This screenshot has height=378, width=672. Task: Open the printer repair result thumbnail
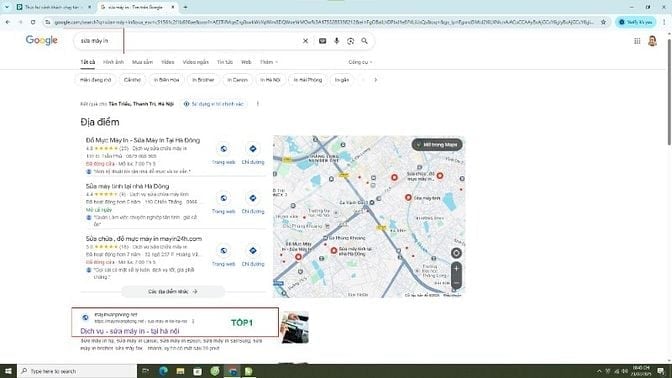tap(295, 327)
